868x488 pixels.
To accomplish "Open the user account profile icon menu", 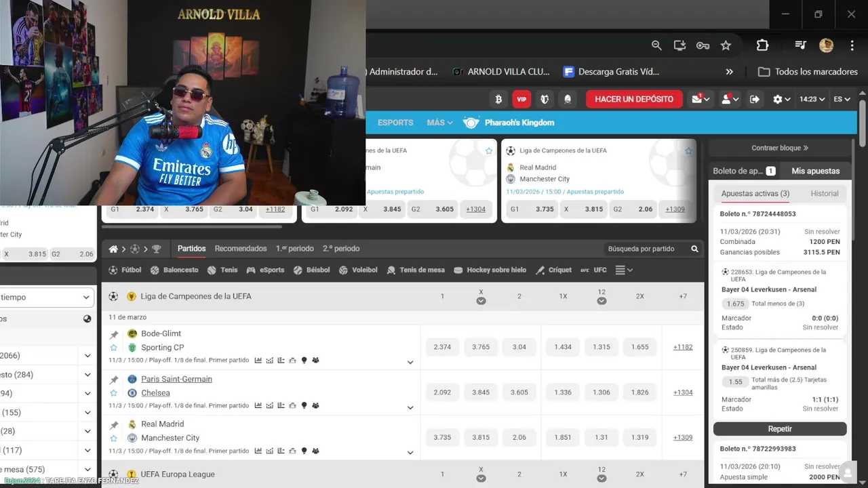I will pyautogui.click(x=730, y=99).
